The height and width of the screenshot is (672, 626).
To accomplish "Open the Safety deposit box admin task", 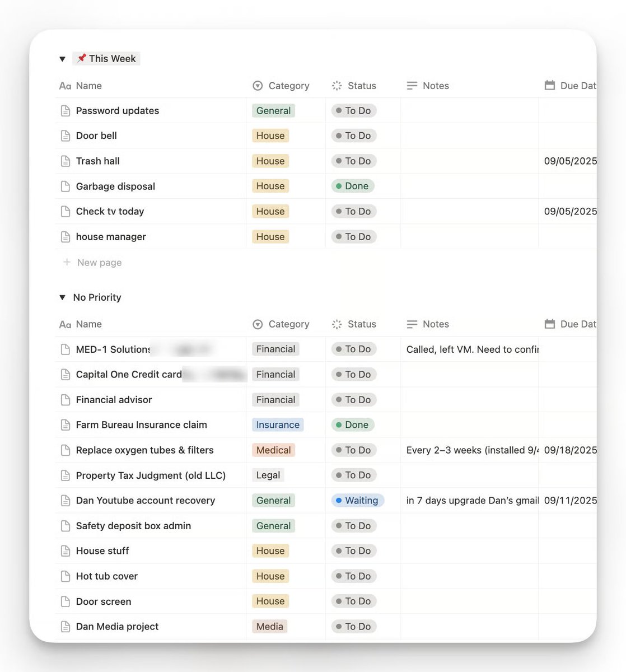I will point(133,526).
